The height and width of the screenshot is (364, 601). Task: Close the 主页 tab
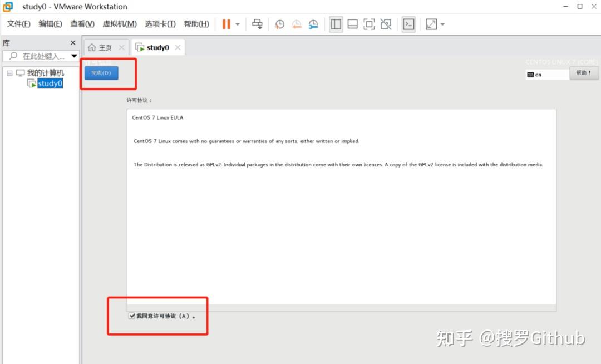121,47
